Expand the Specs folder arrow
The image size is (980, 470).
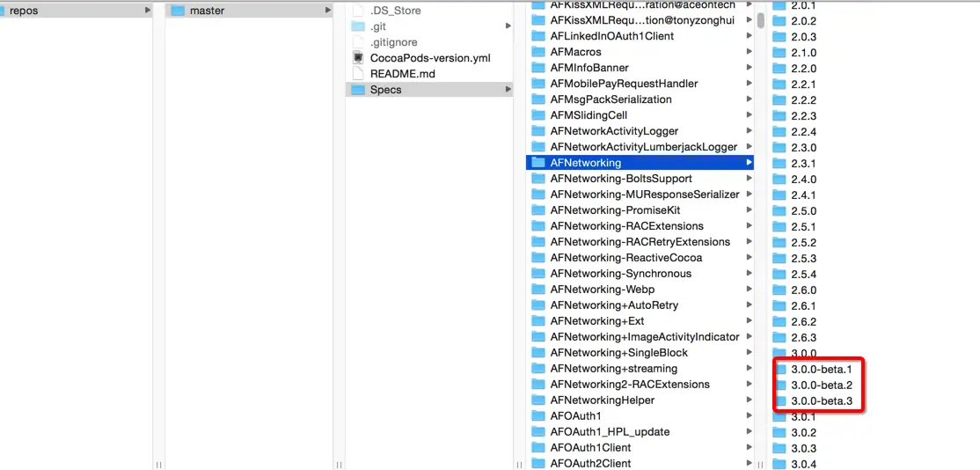tap(508, 90)
